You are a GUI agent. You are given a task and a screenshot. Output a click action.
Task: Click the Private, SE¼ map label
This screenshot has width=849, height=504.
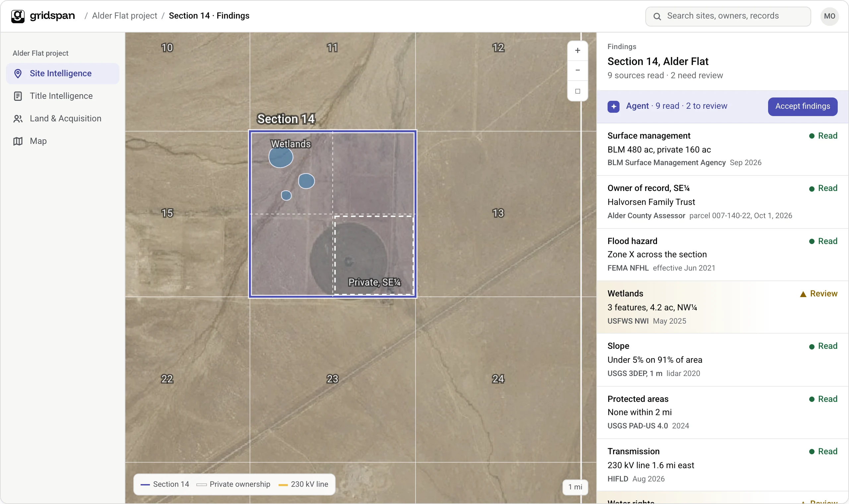pos(374,282)
